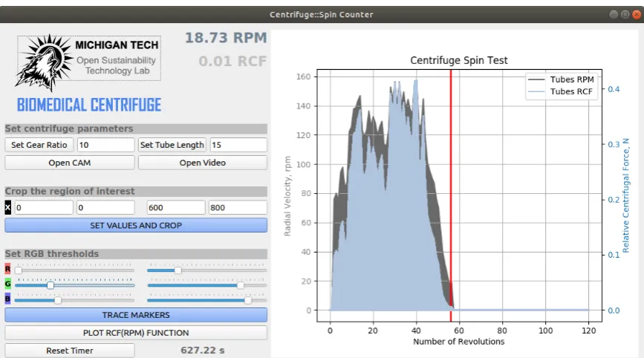Adjust the right green threshold slider handle
Viewport: 644px width, 358px height.
point(241,285)
